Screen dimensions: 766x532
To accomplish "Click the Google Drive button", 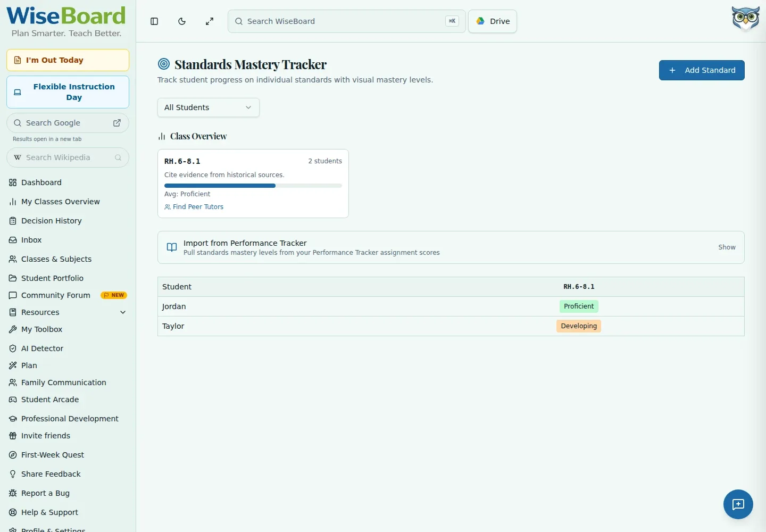I will (x=493, y=21).
